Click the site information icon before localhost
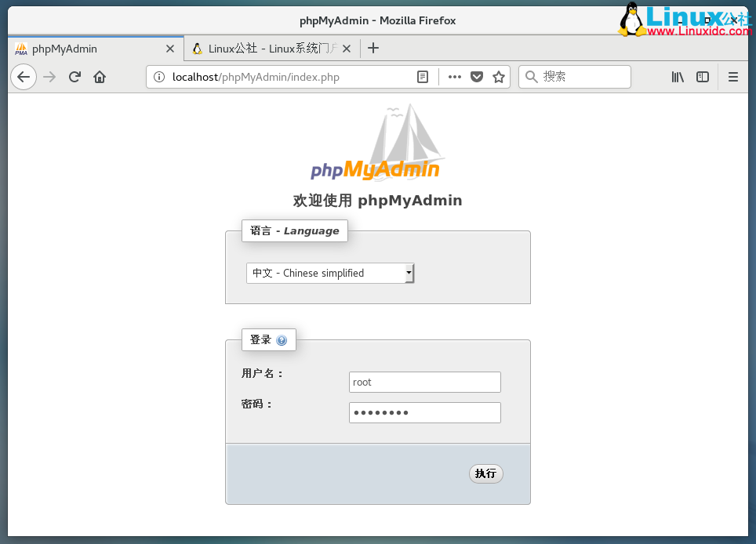This screenshot has height=544, width=756. (x=161, y=77)
